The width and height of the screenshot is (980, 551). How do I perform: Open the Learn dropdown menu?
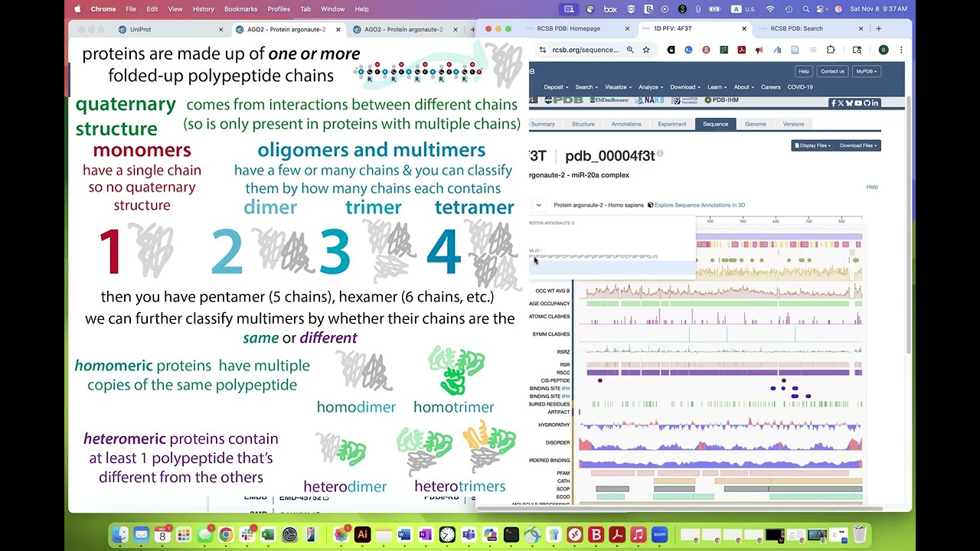pos(717,87)
